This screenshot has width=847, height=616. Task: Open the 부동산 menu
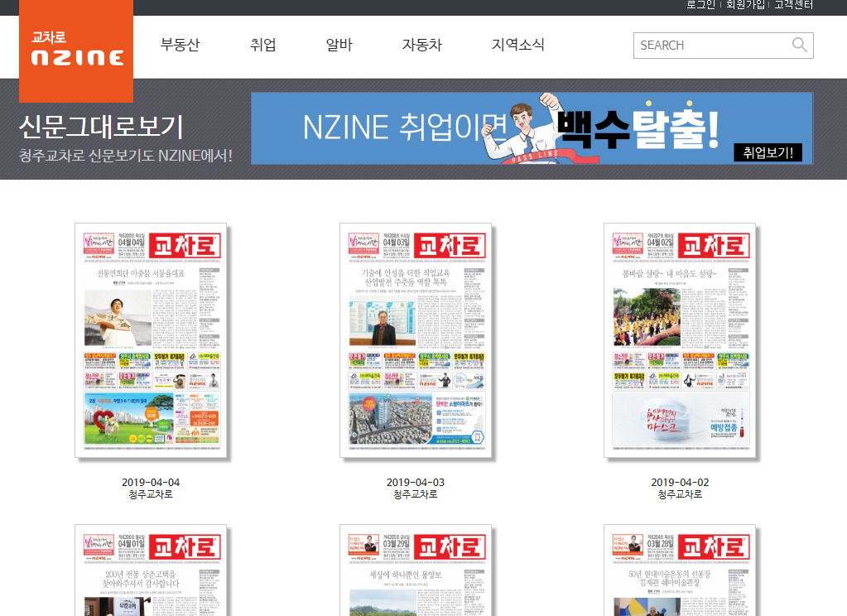(x=180, y=45)
